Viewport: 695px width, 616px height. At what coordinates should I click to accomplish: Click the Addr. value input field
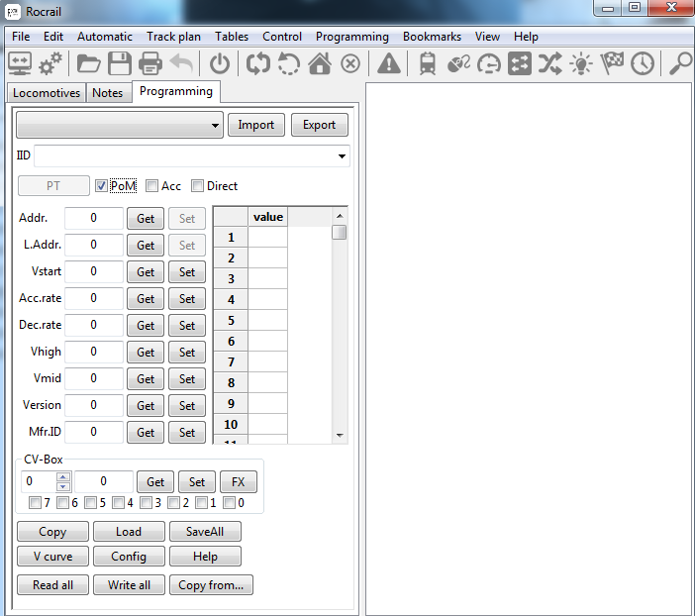[93, 218]
